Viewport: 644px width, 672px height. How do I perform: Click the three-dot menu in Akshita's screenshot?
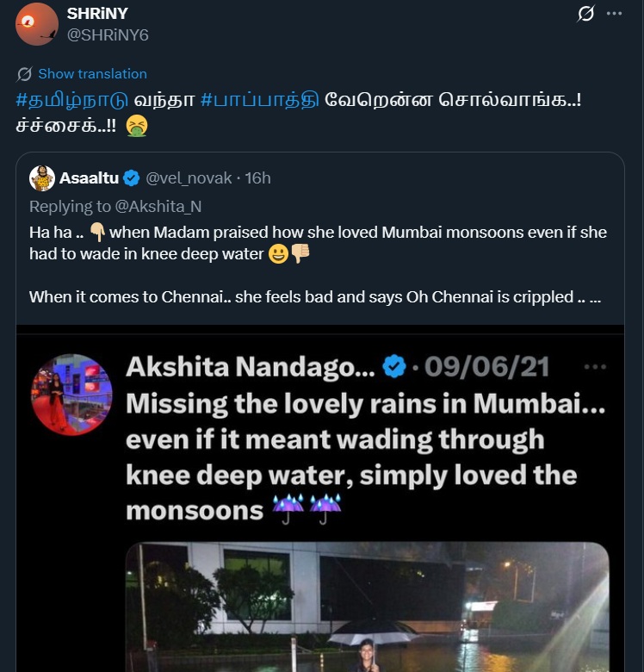coord(595,367)
